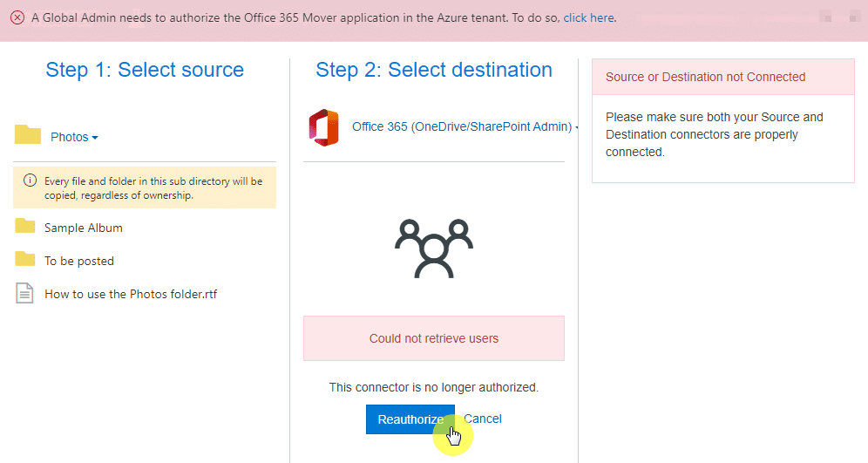Follow the 'click here' link in the error banner

click(588, 17)
